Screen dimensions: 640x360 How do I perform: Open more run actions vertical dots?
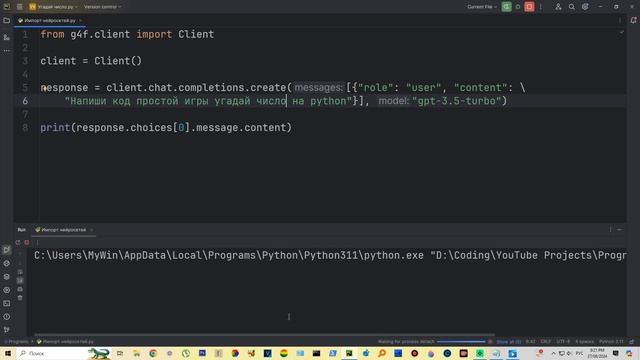[x=541, y=7]
